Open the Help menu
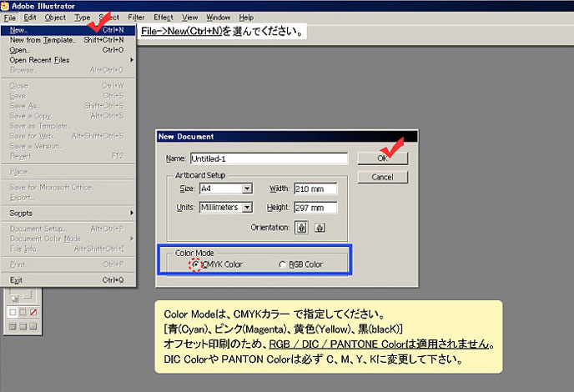 coord(246,18)
